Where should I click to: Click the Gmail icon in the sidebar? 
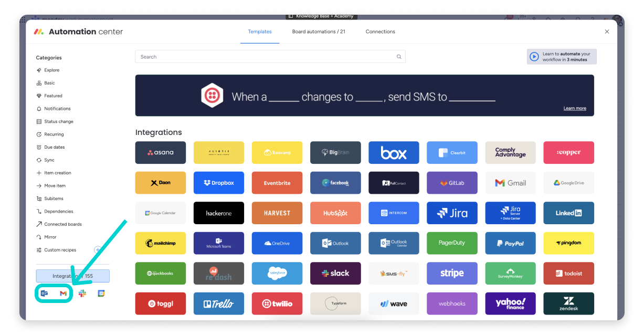(x=63, y=294)
